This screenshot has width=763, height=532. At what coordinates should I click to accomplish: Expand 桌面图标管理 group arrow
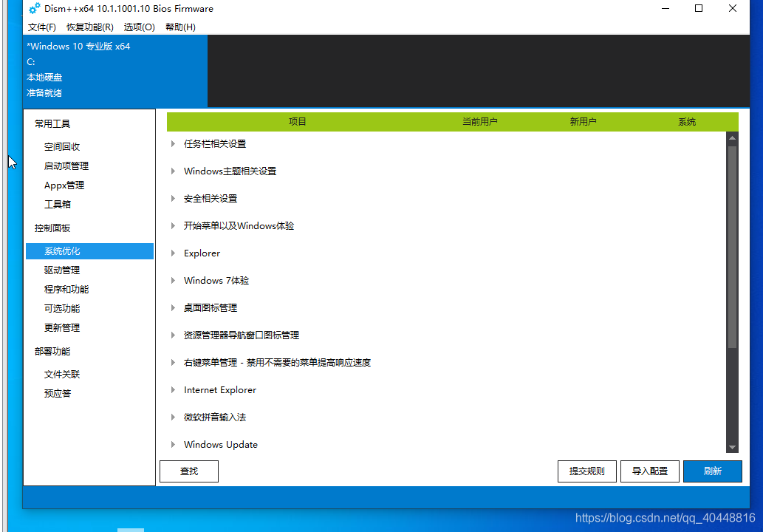point(173,307)
